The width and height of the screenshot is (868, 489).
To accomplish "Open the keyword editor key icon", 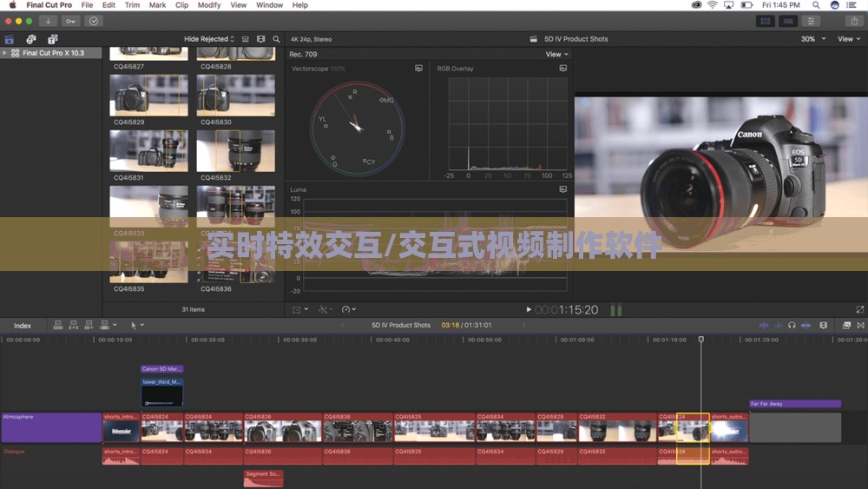I will pyautogui.click(x=71, y=21).
